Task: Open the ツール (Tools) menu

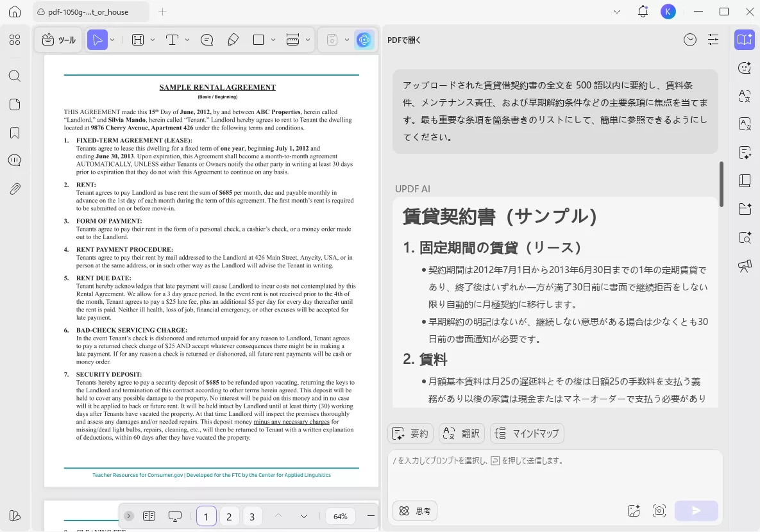Action: (58, 40)
